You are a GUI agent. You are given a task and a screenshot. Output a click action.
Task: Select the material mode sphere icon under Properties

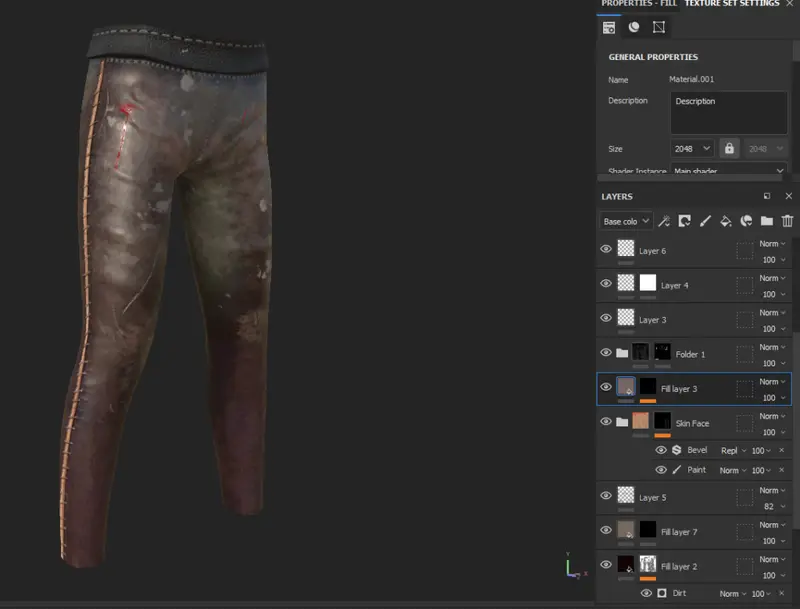point(632,27)
